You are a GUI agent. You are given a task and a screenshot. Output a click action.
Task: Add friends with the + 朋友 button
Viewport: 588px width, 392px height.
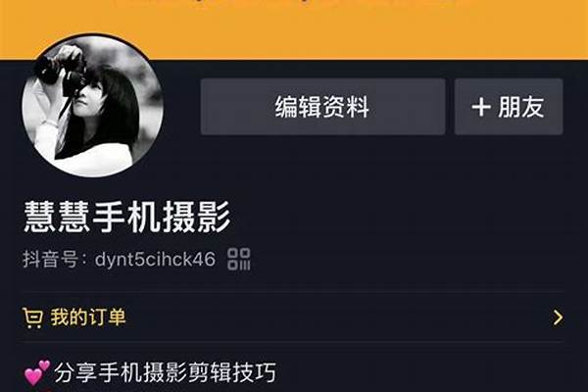(509, 107)
